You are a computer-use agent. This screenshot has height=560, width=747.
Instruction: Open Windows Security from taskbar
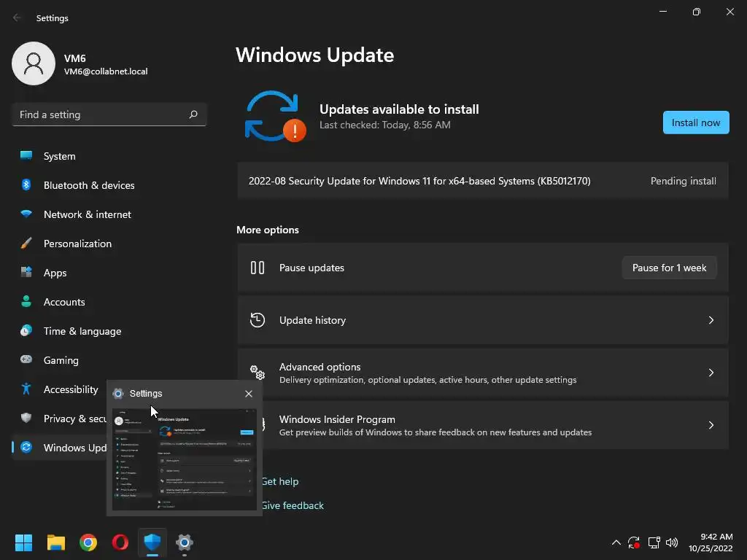(x=152, y=542)
